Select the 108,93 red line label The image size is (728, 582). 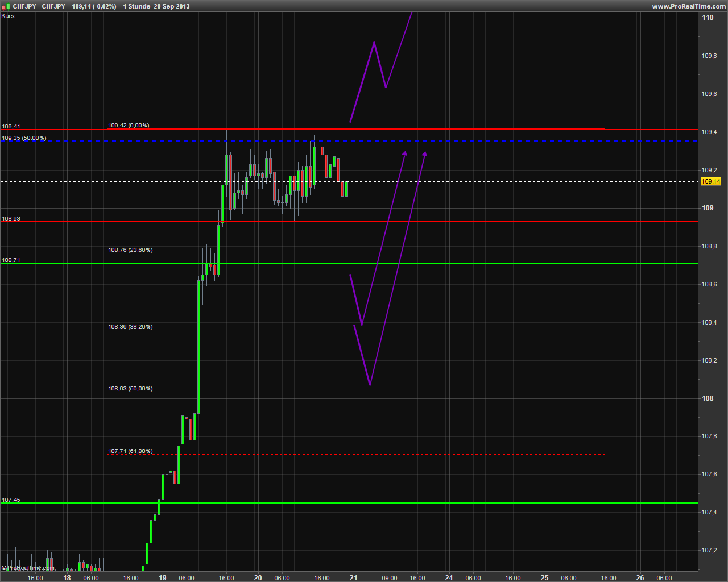[x=11, y=219]
